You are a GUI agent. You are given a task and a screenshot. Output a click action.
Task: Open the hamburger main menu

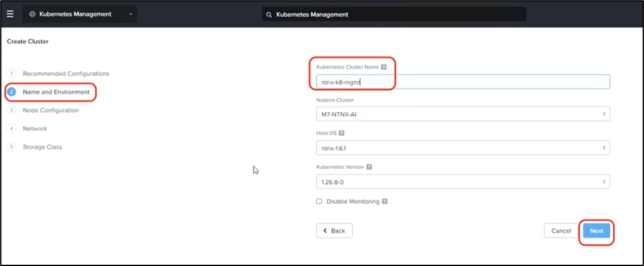click(10, 15)
